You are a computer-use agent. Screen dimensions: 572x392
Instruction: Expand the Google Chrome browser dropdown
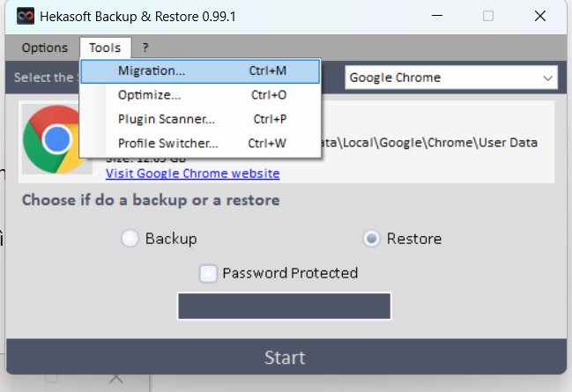tap(441, 78)
